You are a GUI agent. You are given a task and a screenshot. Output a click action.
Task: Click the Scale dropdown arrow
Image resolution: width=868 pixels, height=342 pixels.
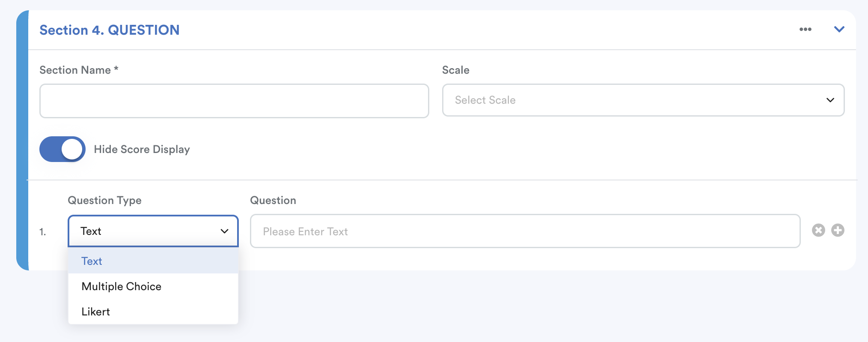[x=830, y=100]
